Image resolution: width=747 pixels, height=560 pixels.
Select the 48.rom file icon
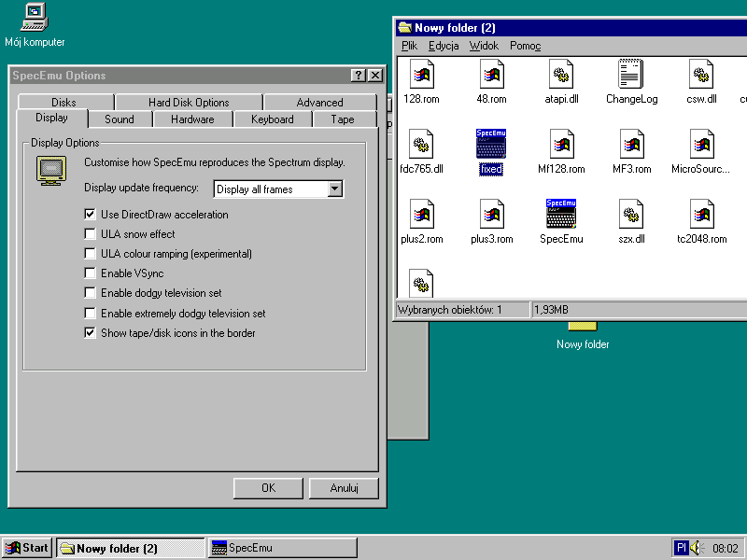(492, 74)
